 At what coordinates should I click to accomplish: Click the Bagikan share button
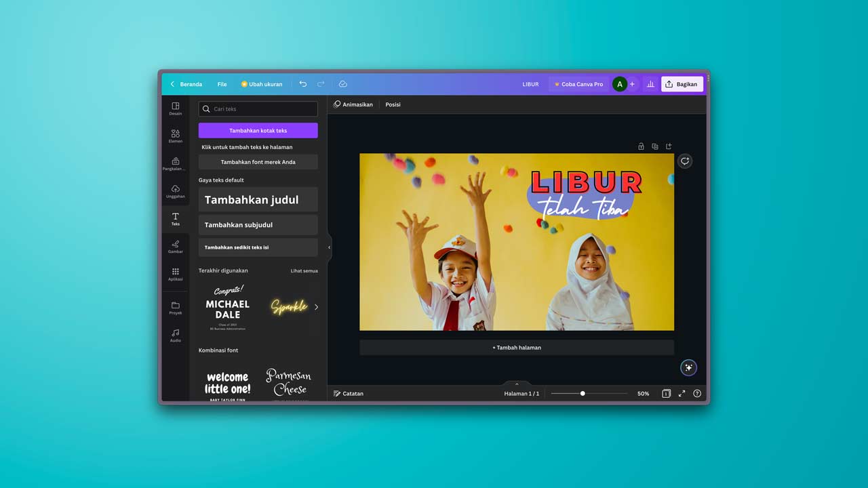tap(682, 84)
